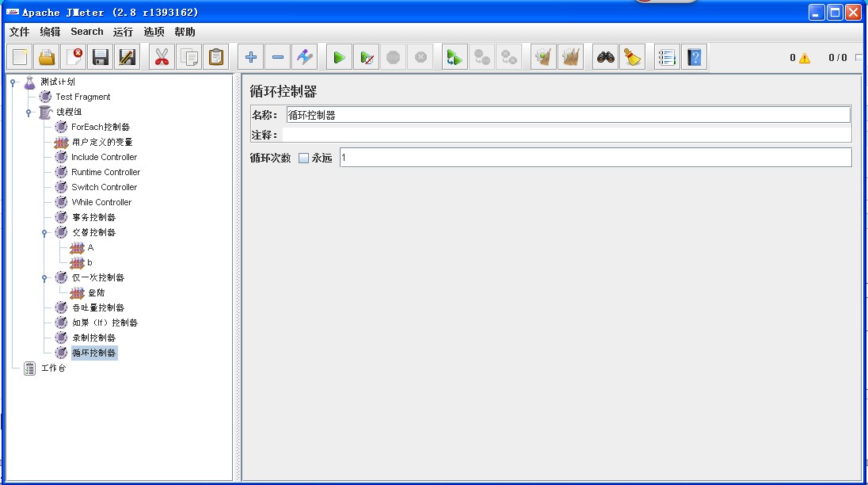
Task: Collapse all nodes with minus icon
Action: 278,57
